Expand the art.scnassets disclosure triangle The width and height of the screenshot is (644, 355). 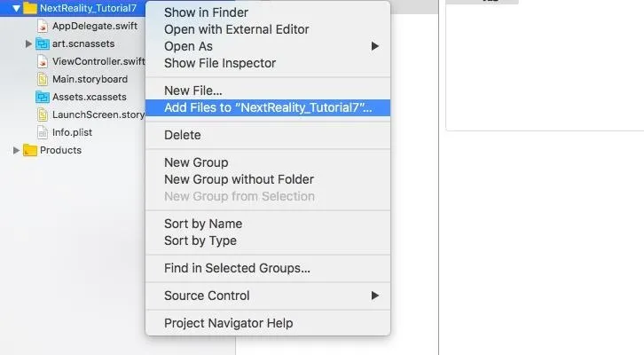(x=28, y=43)
